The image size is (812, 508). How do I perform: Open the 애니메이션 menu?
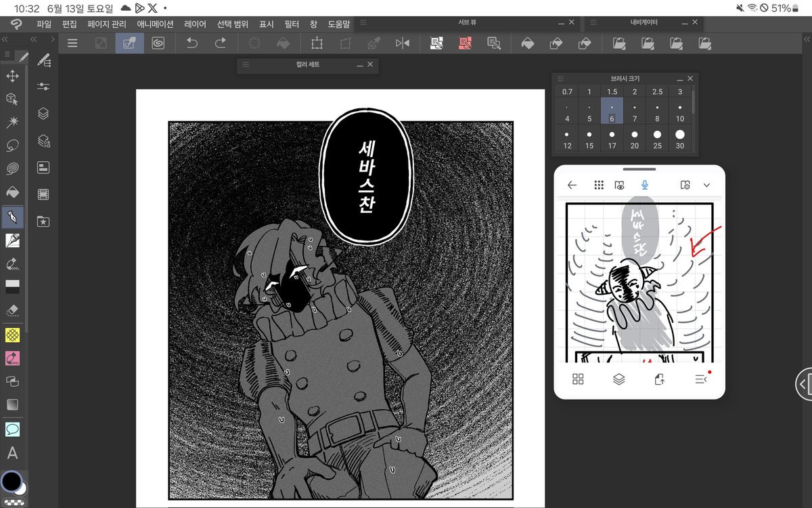point(155,24)
